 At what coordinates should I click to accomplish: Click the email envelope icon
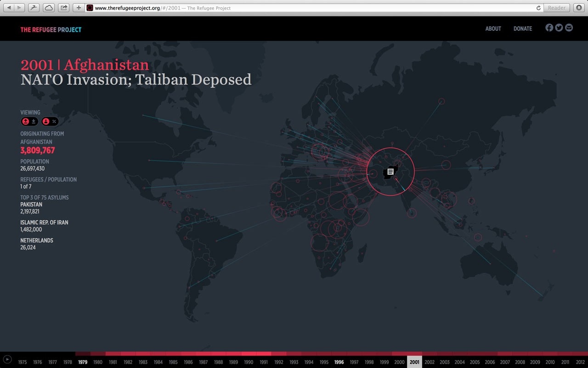[569, 28]
